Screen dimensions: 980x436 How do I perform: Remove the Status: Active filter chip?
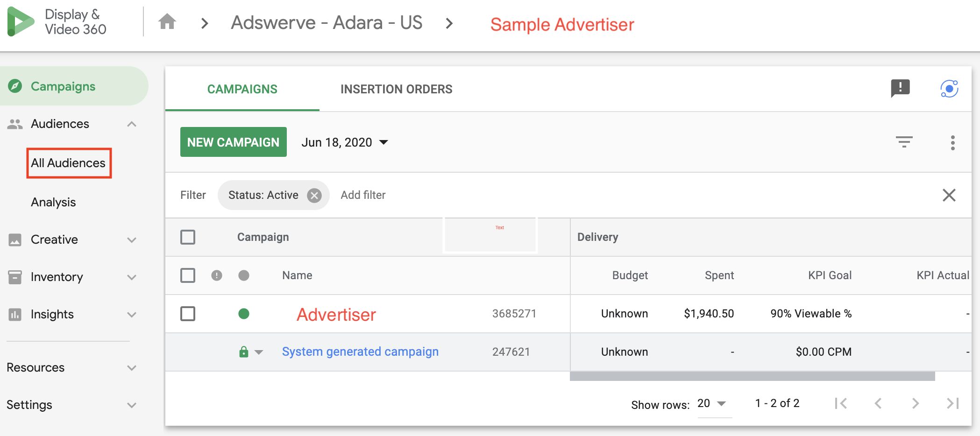click(314, 195)
